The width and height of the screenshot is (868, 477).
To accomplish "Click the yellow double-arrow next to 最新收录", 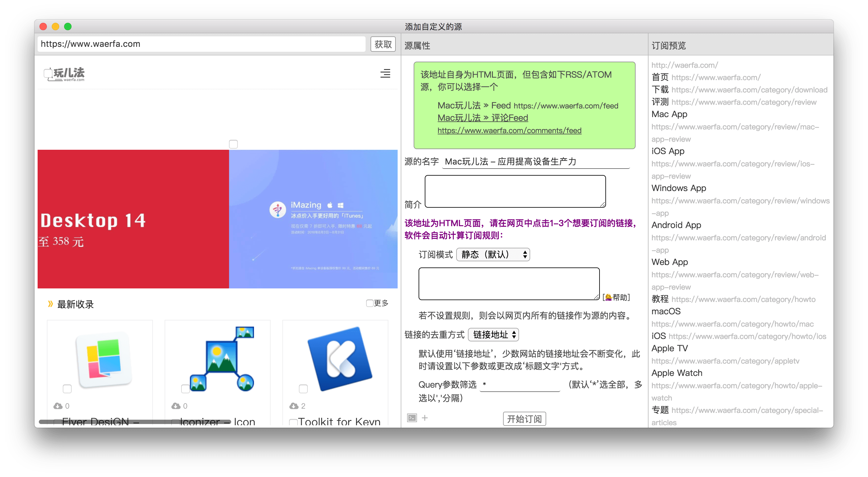I will click(x=50, y=304).
